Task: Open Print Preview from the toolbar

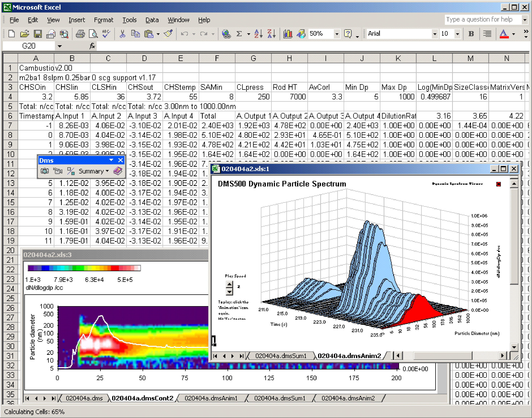Action: 93,33
